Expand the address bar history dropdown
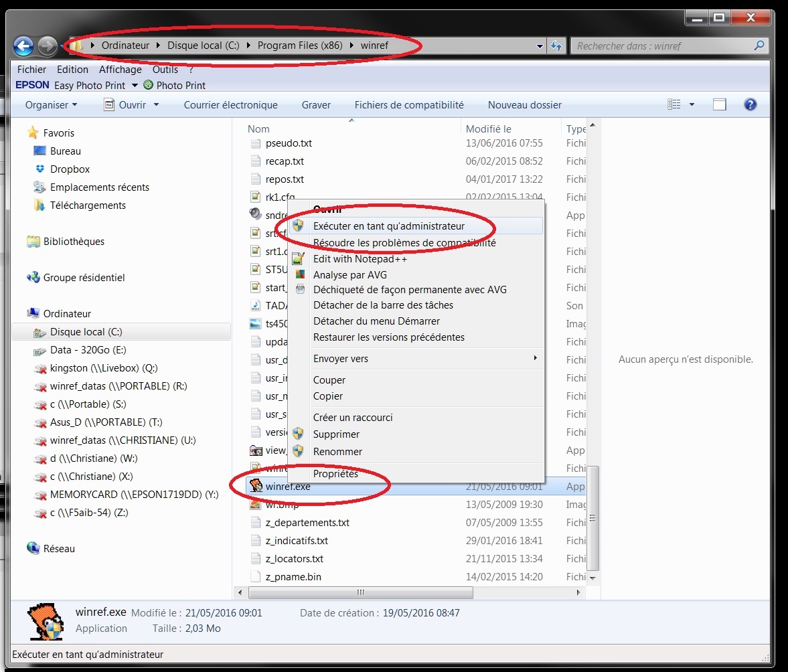Screen dimensions: 788x672 pyautogui.click(x=540, y=46)
